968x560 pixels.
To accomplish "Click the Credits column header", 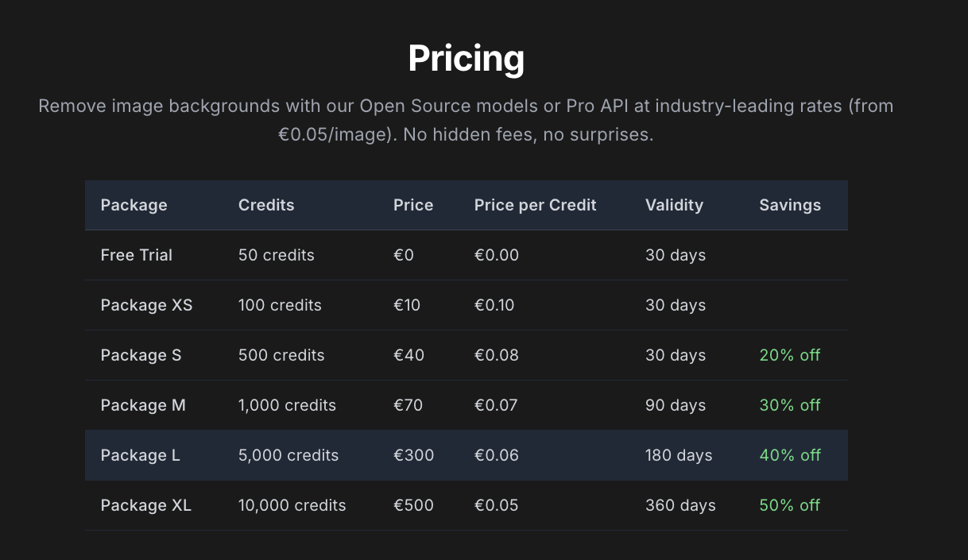I will [266, 205].
